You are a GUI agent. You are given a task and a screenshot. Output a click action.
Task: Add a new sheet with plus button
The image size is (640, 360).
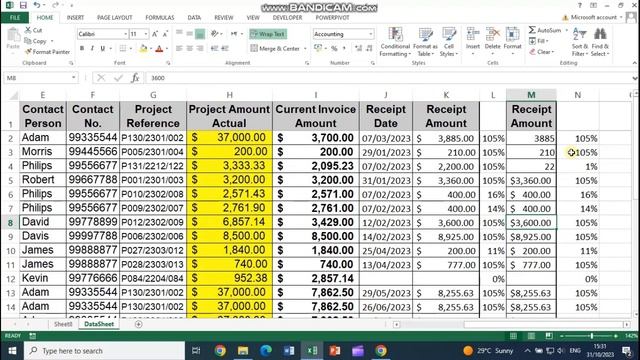[x=138, y=324]
